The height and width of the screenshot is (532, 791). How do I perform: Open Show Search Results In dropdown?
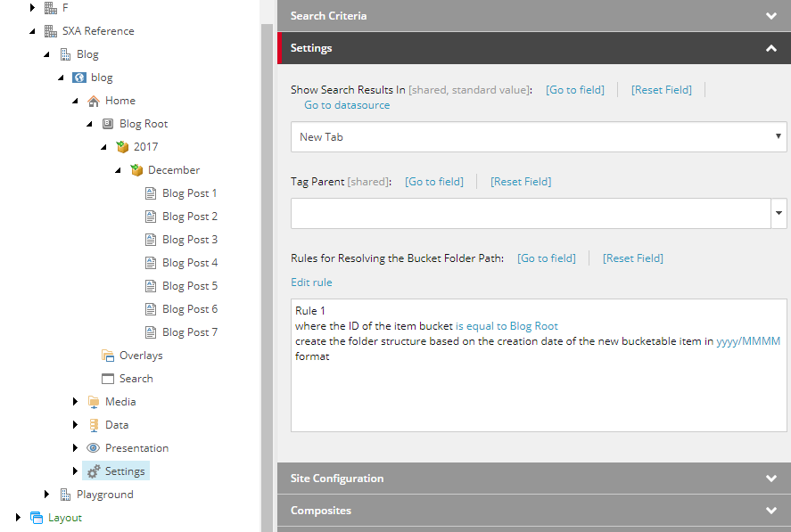[x=539, y=136]
